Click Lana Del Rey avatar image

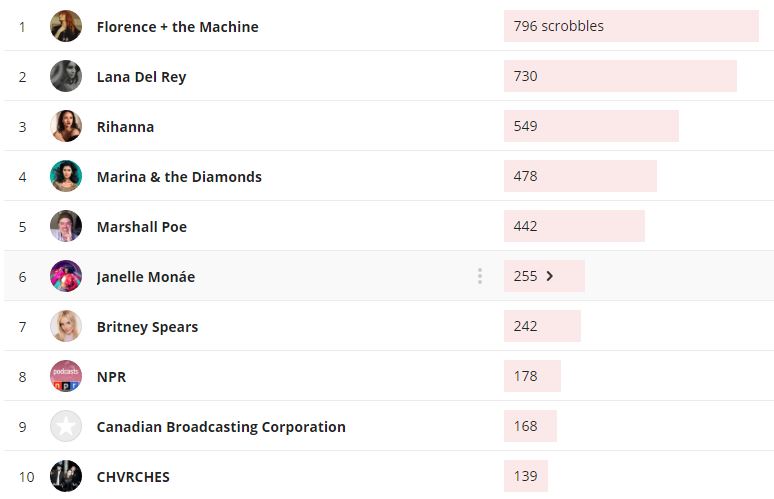pos(66,76)
